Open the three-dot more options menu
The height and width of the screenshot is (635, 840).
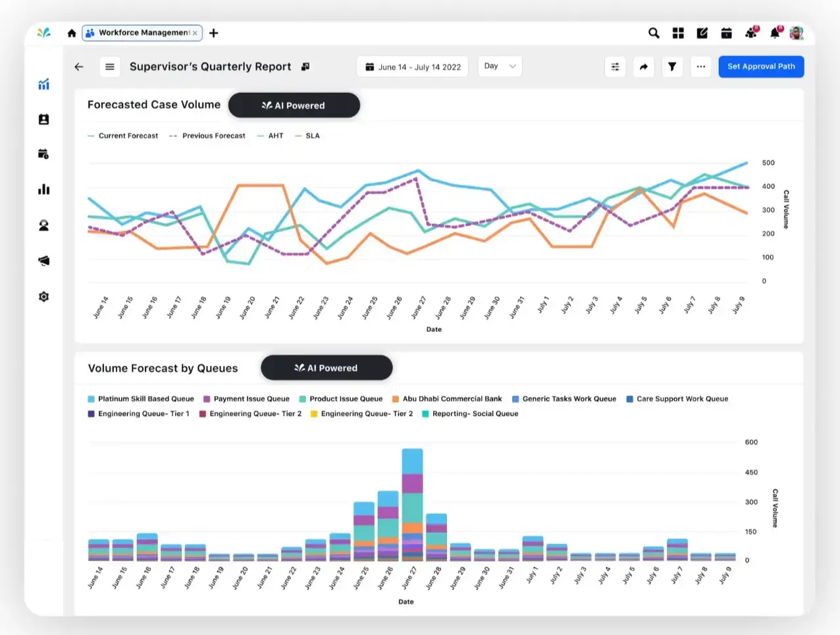click(x=701, y=67)
